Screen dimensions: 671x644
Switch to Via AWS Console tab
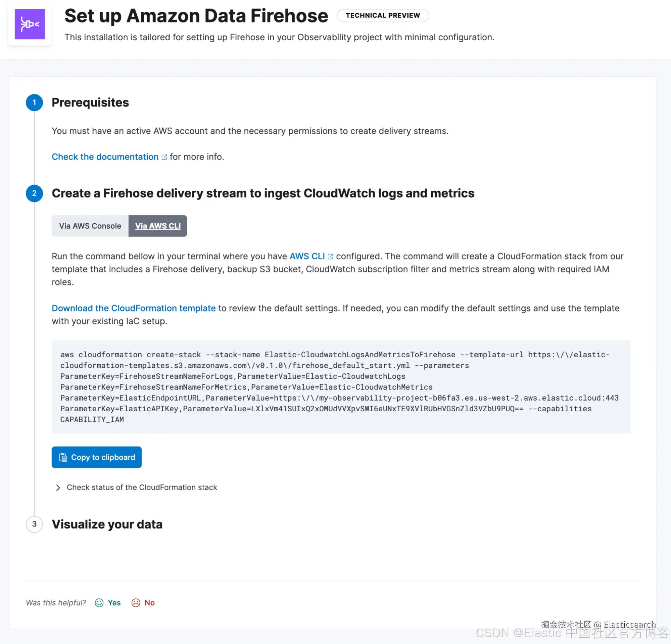[x=90, y=226]
